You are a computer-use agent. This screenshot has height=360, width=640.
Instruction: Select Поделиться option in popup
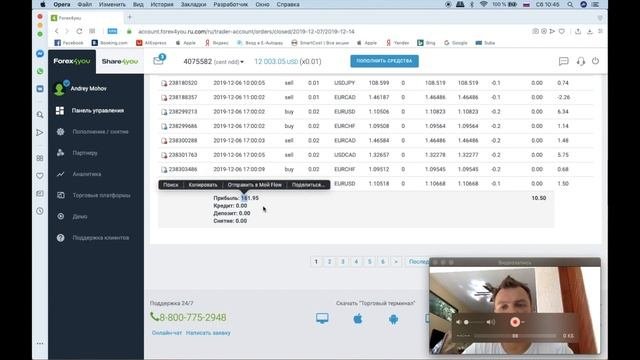pos(308,185)
